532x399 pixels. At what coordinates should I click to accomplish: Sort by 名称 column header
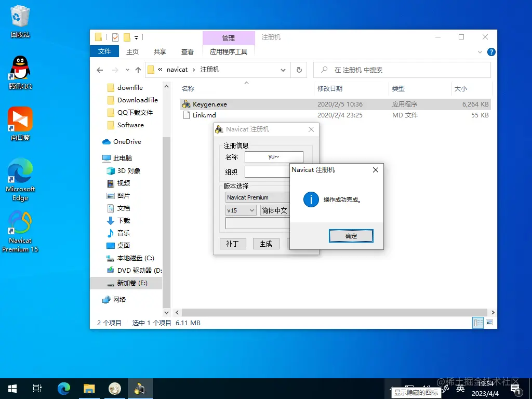247,88
